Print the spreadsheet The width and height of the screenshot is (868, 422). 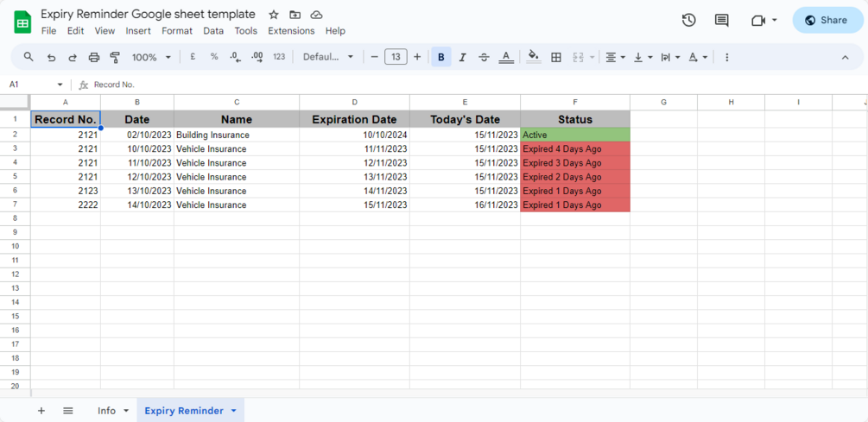94,57
